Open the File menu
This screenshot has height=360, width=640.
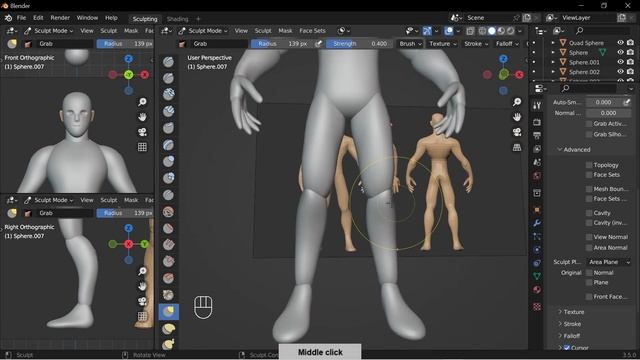[x=21, y=18]
